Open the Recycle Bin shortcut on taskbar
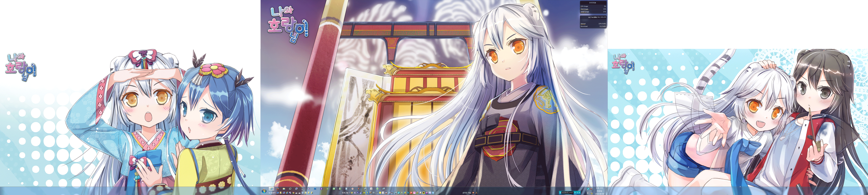Screen dimensions: 868x195 coord(303,193)
